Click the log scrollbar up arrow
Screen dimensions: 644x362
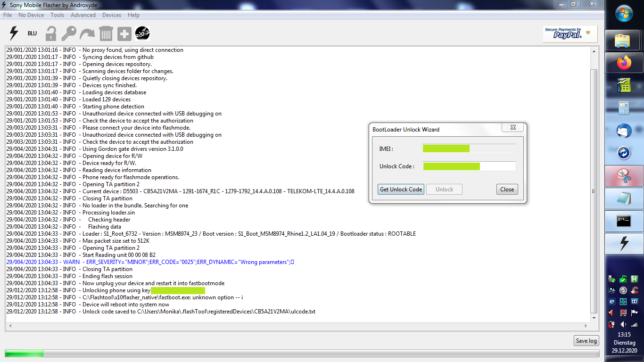tap(594, 50)
